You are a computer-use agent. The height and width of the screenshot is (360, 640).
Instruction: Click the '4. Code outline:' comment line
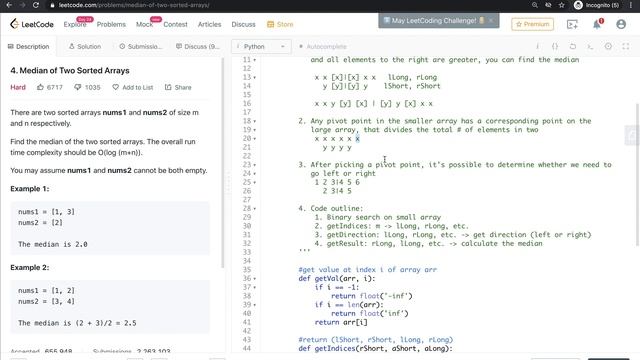click(x=330, y=209)
